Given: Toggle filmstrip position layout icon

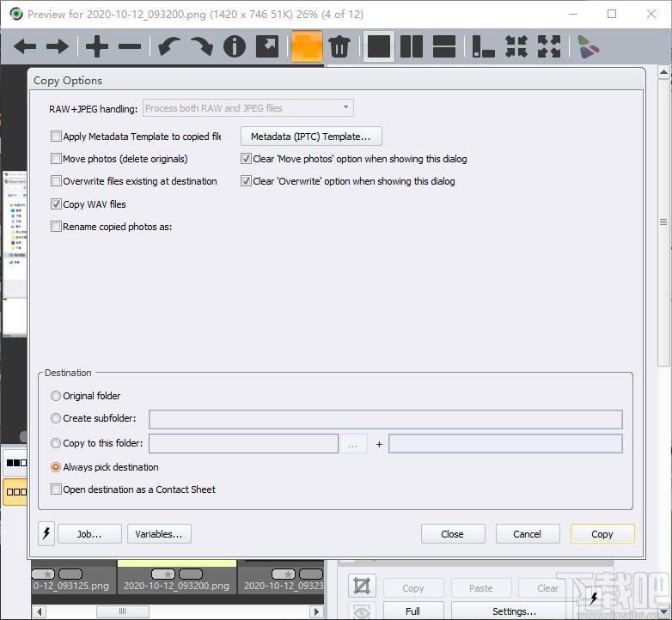Looking at the screenshot, I should (484, 46).
